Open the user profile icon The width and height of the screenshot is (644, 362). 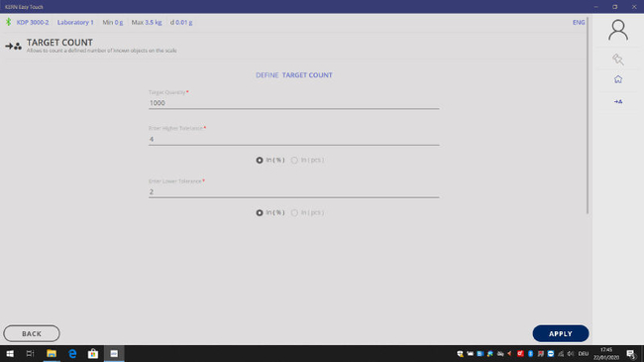click(x=617, y=30)
